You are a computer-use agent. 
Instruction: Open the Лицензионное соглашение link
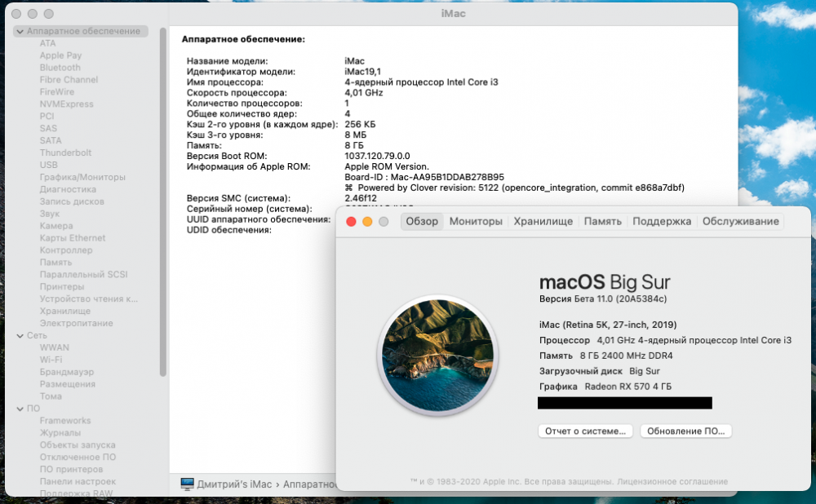672,481
